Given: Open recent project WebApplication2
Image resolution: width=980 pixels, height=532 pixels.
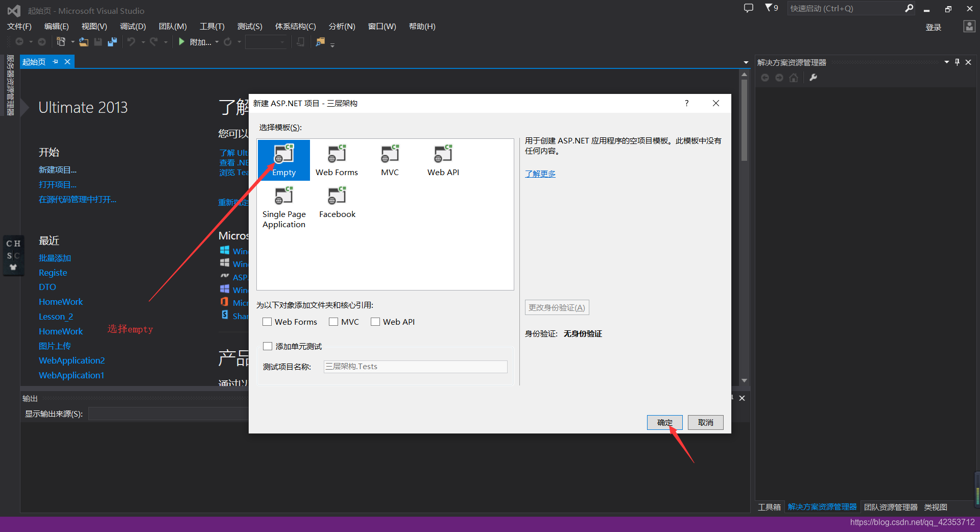Looking at the screenshot, I should point(71,360).
